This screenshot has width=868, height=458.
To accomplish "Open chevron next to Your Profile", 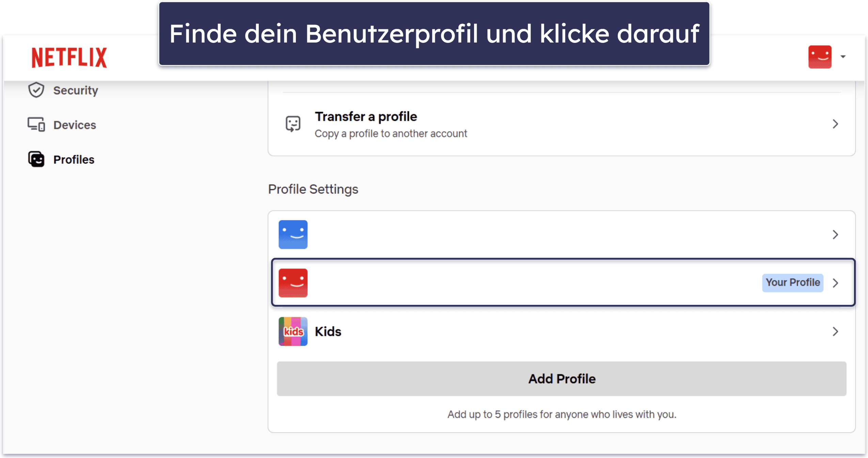I will click(835, 283).
